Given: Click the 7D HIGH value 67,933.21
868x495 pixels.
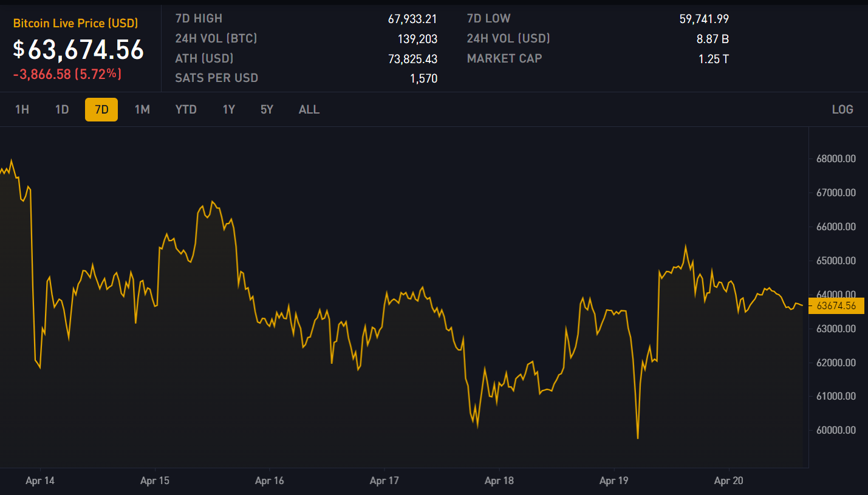Looking at the screenshot, I should (412, 19).
